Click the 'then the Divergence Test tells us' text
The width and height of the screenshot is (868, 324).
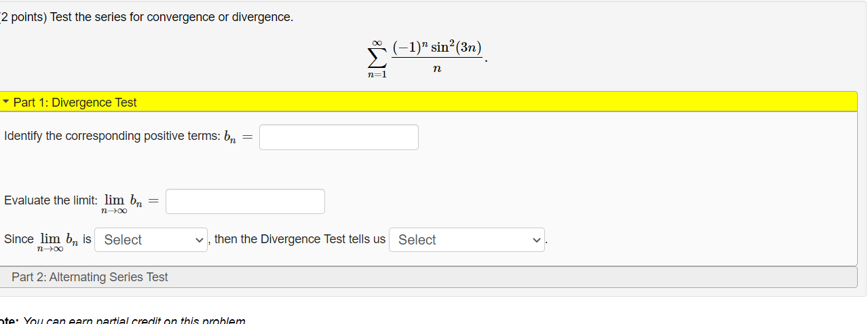pos(300,239)
